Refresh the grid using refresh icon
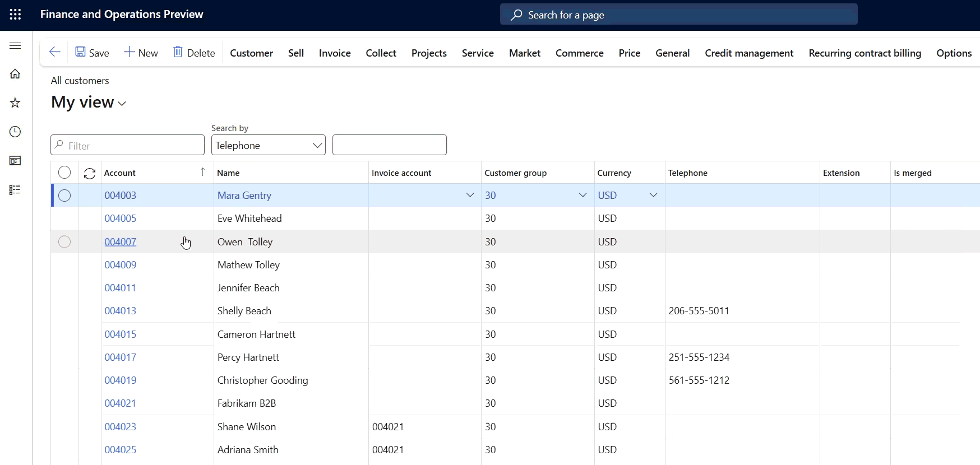The width and height of the screenshot is (980, 465). 90,174
